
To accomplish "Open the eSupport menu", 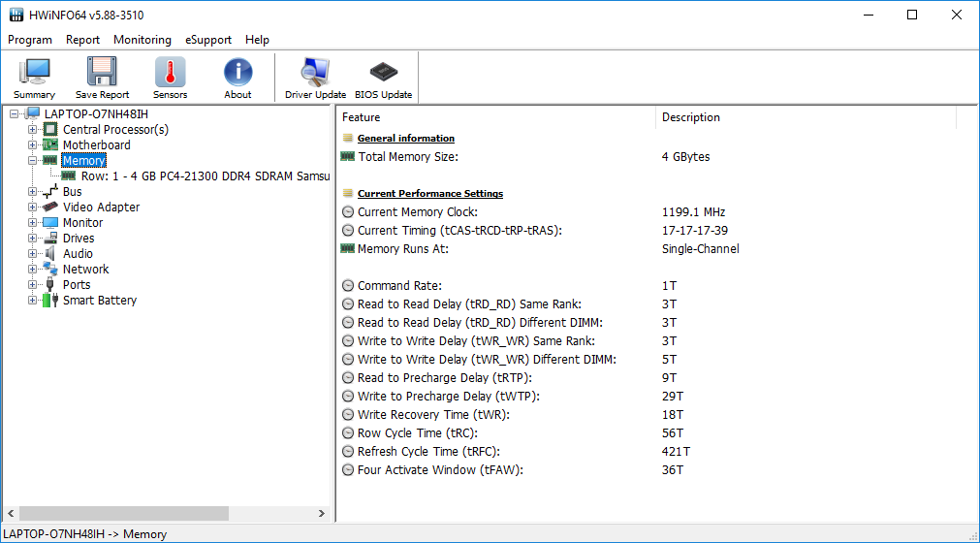I will point(208,40).
